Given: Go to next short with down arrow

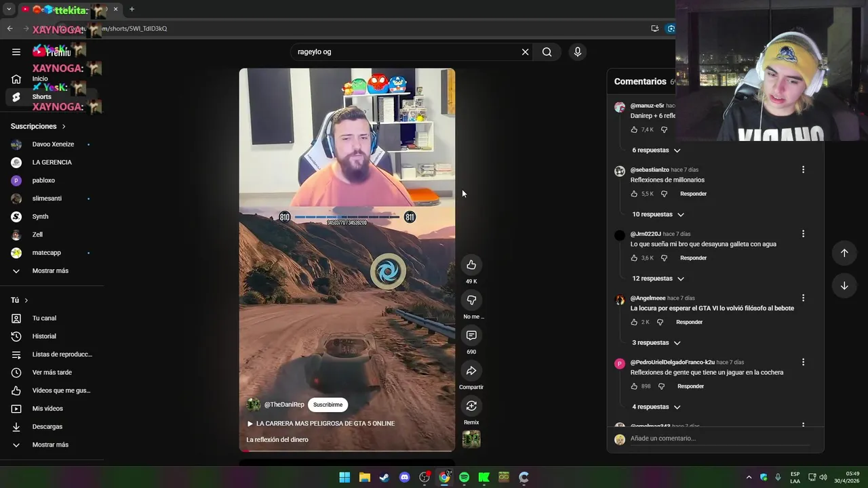Looking at the screenshot, I should pos(844,285).
